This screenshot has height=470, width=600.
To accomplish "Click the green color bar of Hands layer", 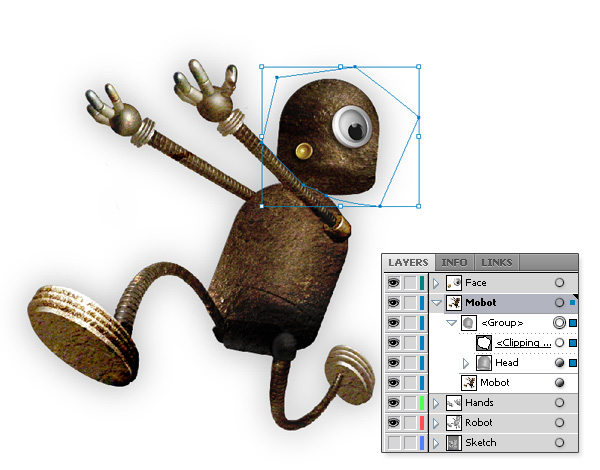I will point(422,403).
